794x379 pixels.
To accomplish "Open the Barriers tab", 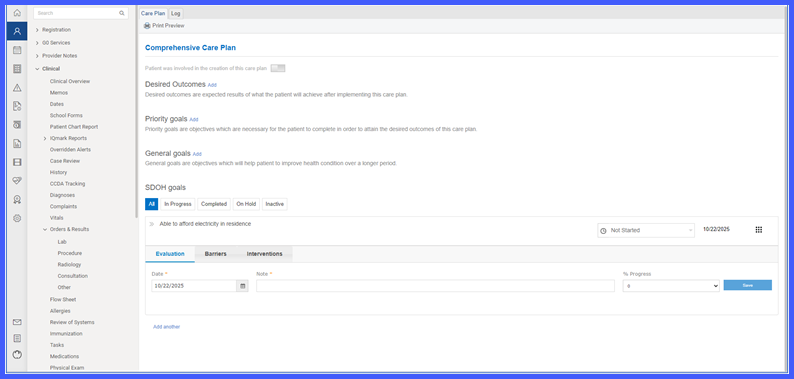I will 216,254.
